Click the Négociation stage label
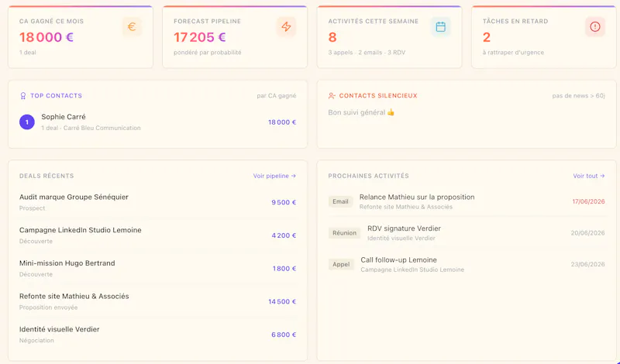The image size is (620, 364). pos(36,340)
